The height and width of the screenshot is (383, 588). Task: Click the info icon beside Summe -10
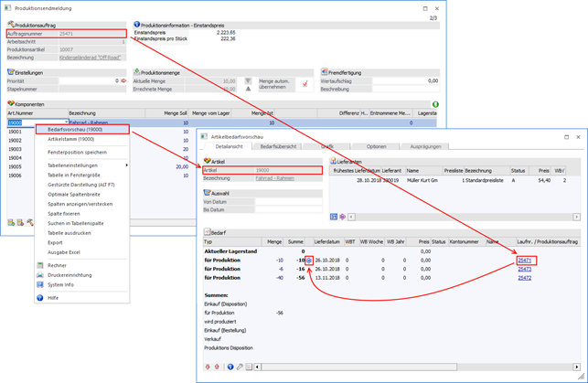[308, 261]
